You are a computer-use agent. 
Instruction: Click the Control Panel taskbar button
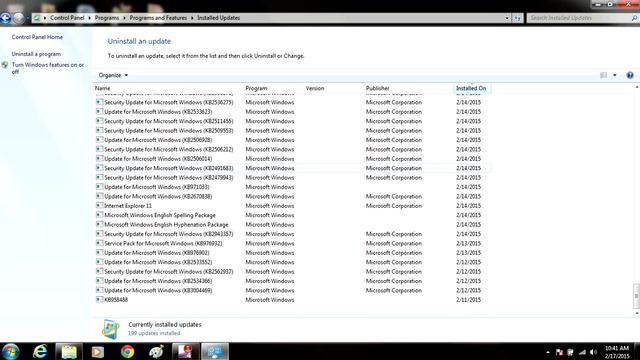pos(215,351)
